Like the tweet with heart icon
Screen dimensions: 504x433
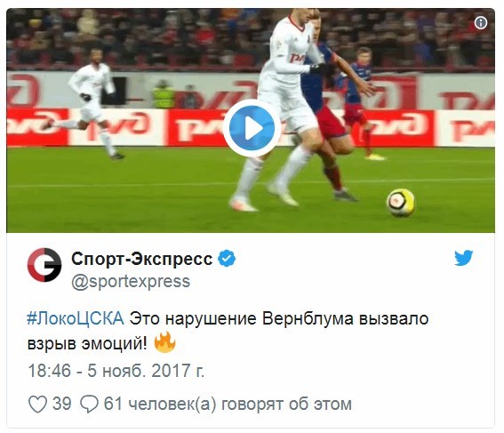pos(37,404)
